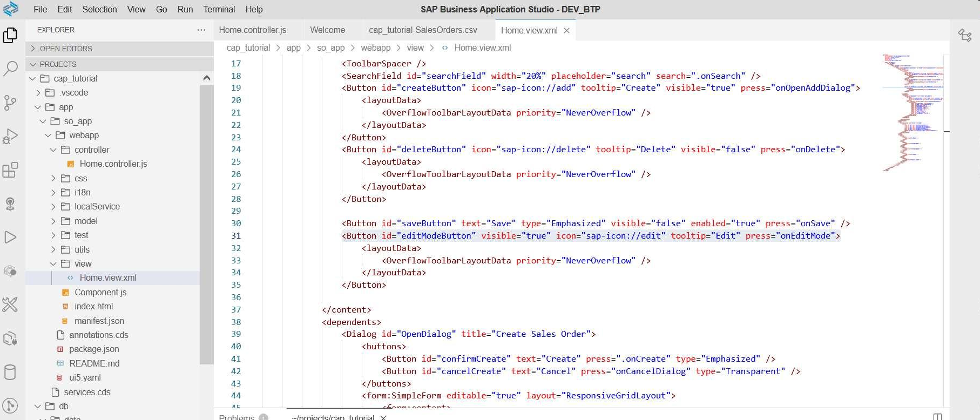
Task: Switch to the Home.controller.js tab
Action: (x=252, y=30)
